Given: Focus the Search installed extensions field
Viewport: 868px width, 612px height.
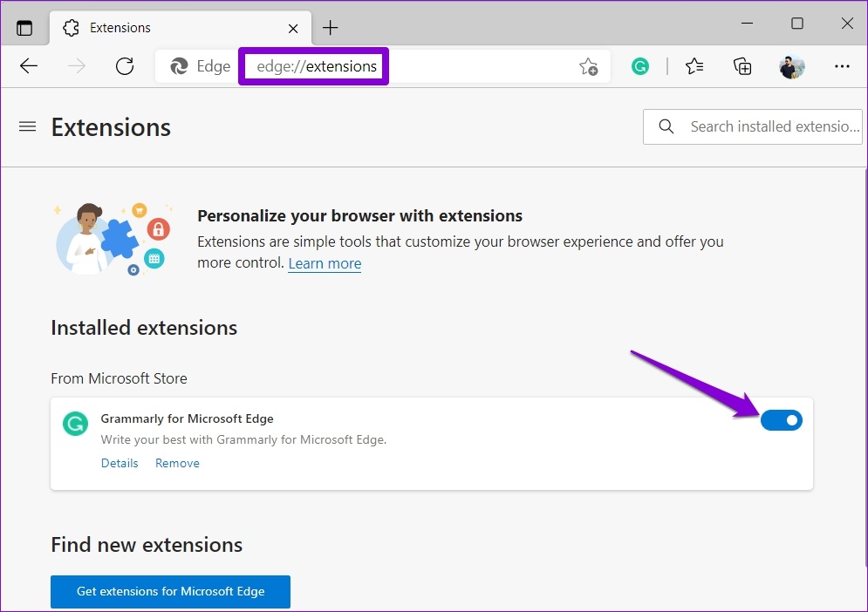Looking at the screenshot, I should click(x=772, y=126).
